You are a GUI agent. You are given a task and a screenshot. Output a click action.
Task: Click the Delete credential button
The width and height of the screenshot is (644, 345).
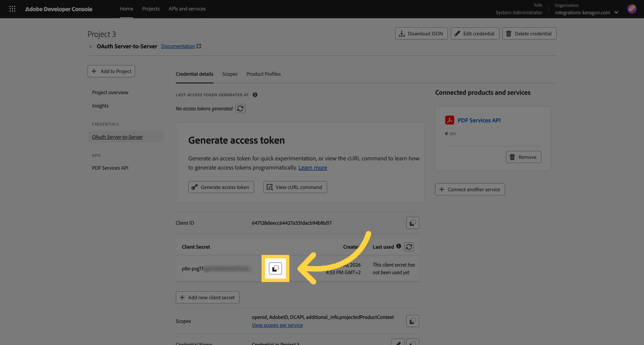point(529,34)
